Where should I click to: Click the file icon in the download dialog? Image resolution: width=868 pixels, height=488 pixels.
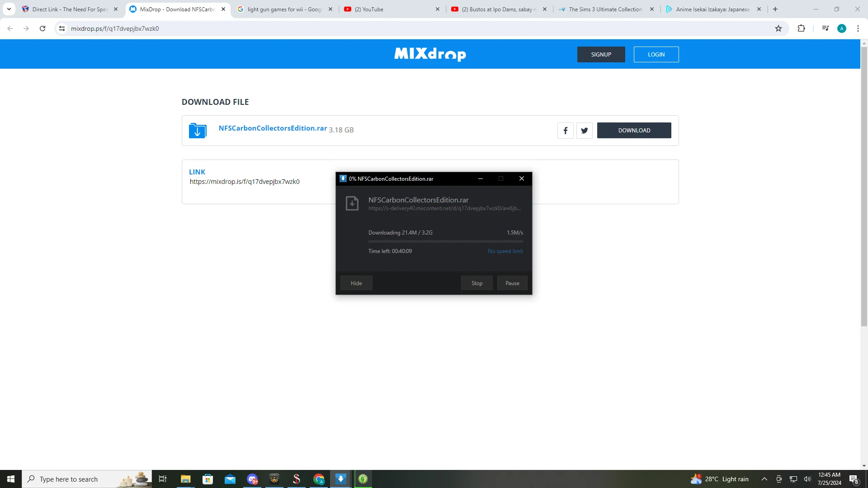click(352, 203)
